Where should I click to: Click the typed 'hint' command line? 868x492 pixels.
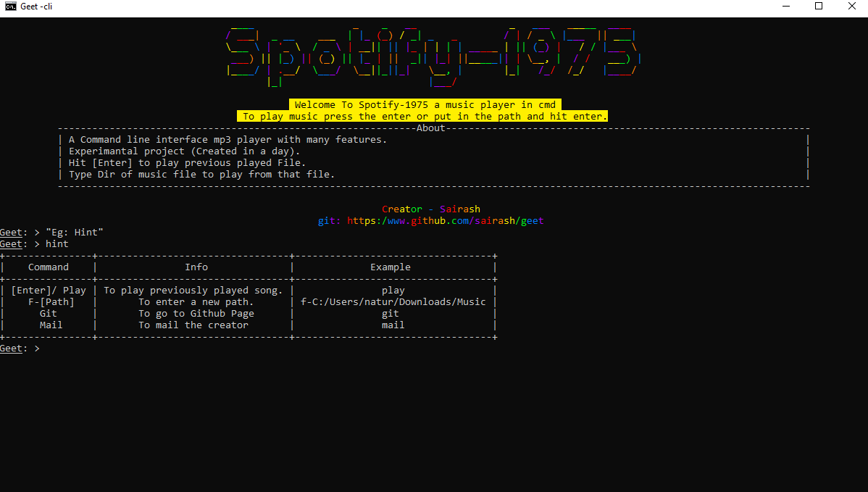[x=34, y=244]
